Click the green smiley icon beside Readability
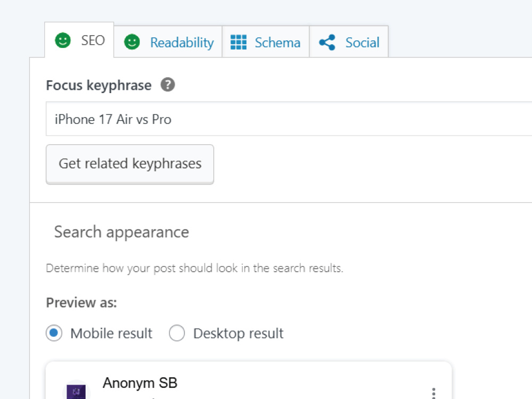Screen dimensions: 532x399 (x=132, y=42)
